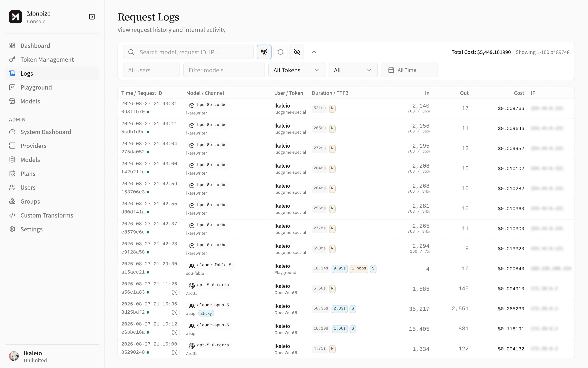Click the search logs input field

tap(188, 52)
